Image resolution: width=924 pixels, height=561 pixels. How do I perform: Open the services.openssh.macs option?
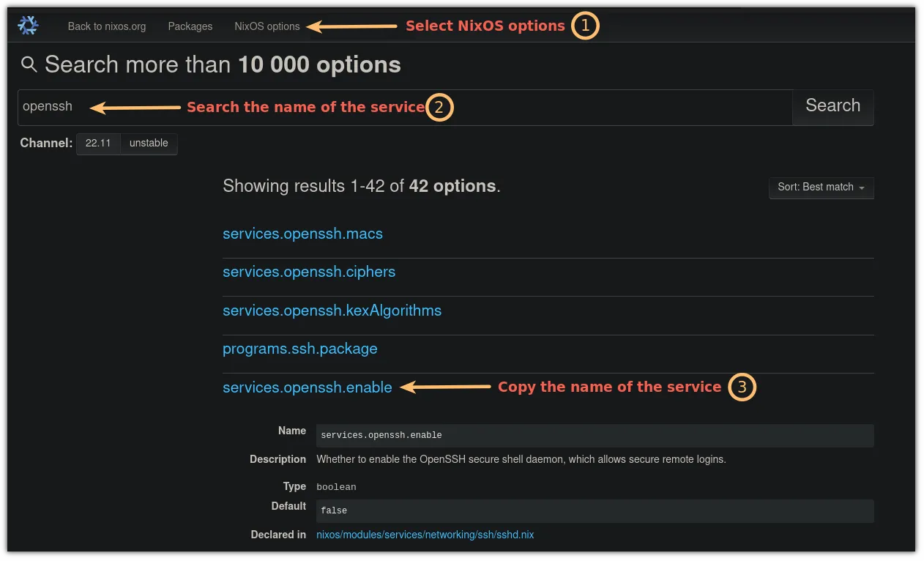tap(302, 233)
